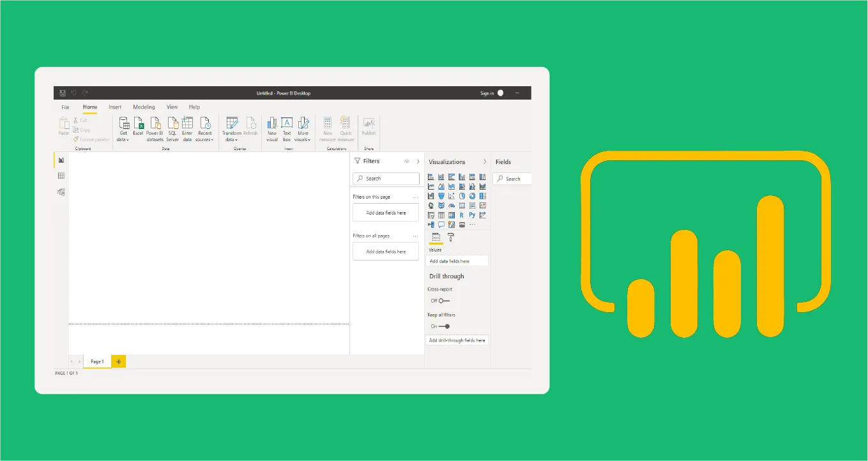Select the Python (Py) visual
This screenshot has height=461, width=868.
tap(472, 215)
